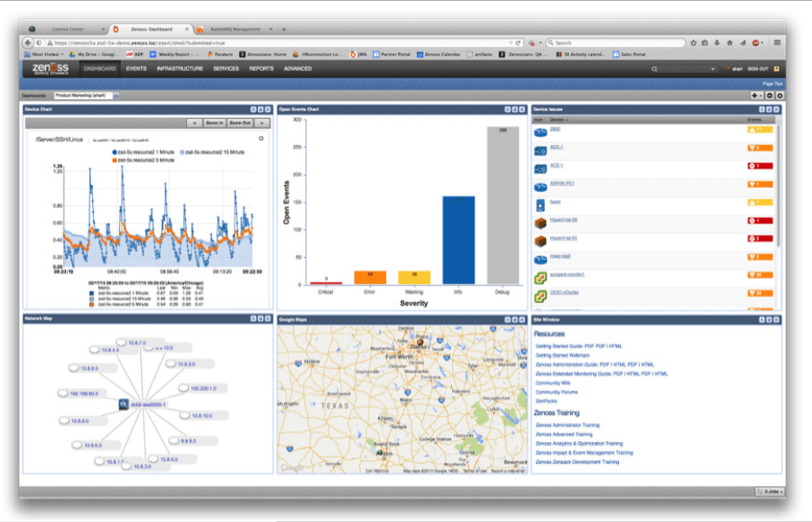Click the Firefox hamburger menu icon
Viewport: 812px width, 522px height.
click(777, 42)
